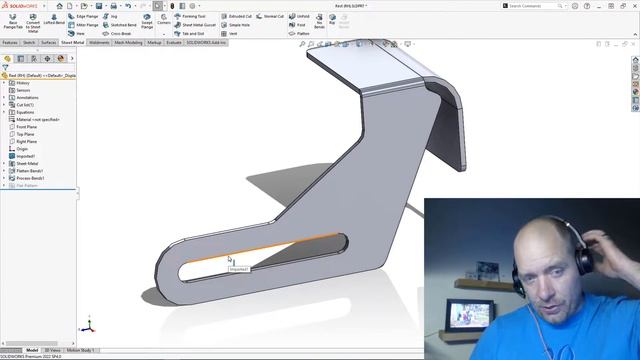
Task: Open ConfigurationManager panel tab
Action: click(x=34, y=59)
